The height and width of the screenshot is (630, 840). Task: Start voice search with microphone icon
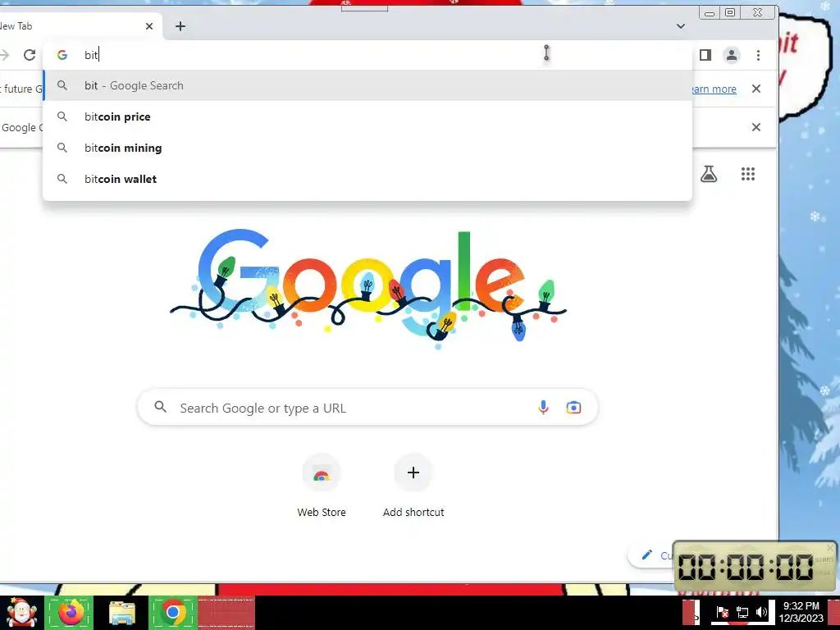[543, 408]
